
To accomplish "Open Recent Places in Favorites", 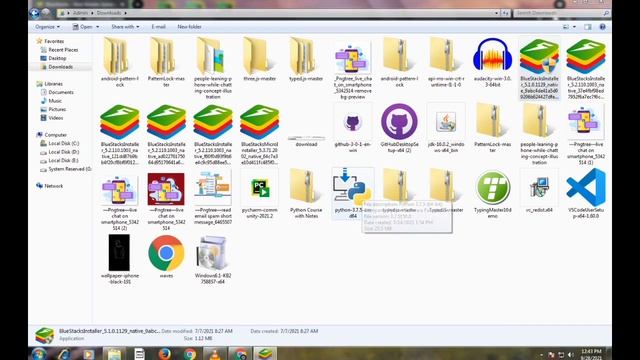I will click(63, 50).
